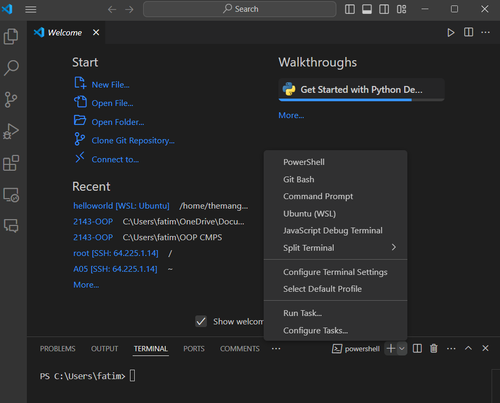Click the top Search command box
The height and width of the screenshot is (403, 500).
[x=240, y=9]
